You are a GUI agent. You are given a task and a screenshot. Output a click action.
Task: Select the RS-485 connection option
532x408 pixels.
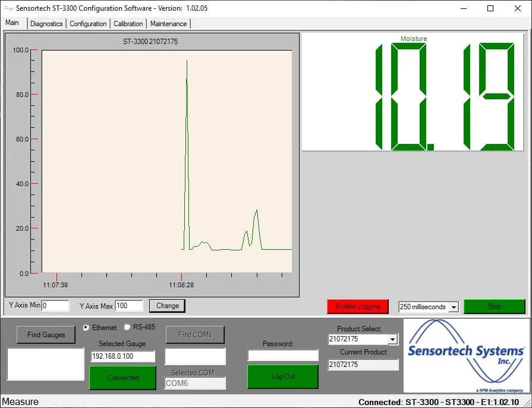coord(127,327)
